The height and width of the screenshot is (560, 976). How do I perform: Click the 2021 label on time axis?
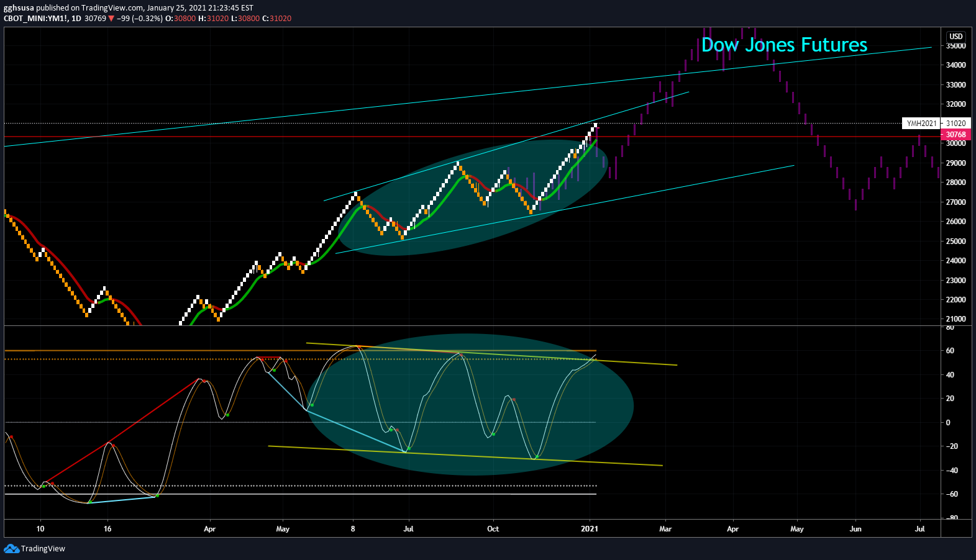590,529
